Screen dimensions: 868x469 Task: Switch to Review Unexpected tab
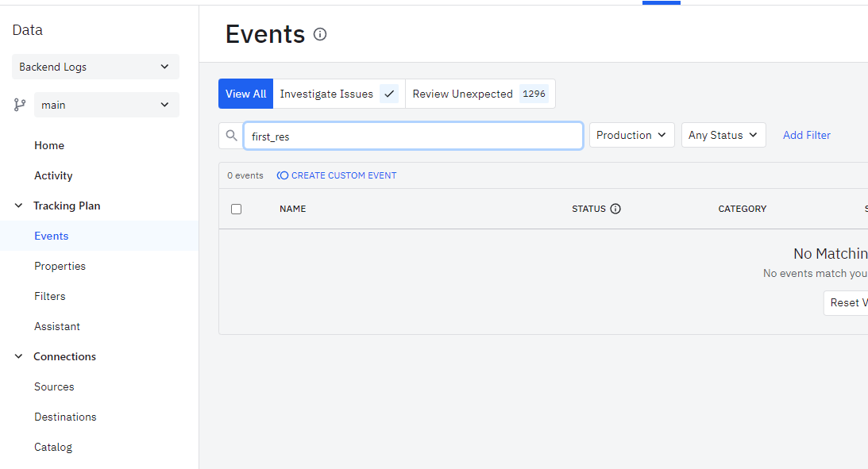pos(480,94)
